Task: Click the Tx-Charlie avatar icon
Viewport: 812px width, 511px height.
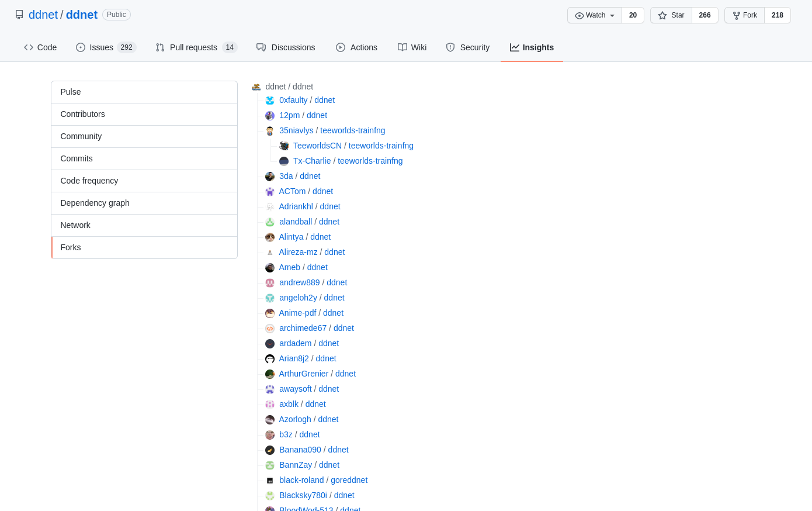Action: [x=284, y=161]
